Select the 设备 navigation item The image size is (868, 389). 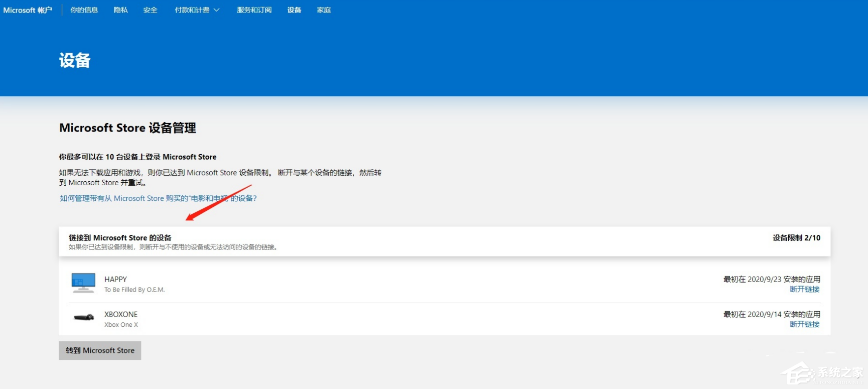[294, 10]
